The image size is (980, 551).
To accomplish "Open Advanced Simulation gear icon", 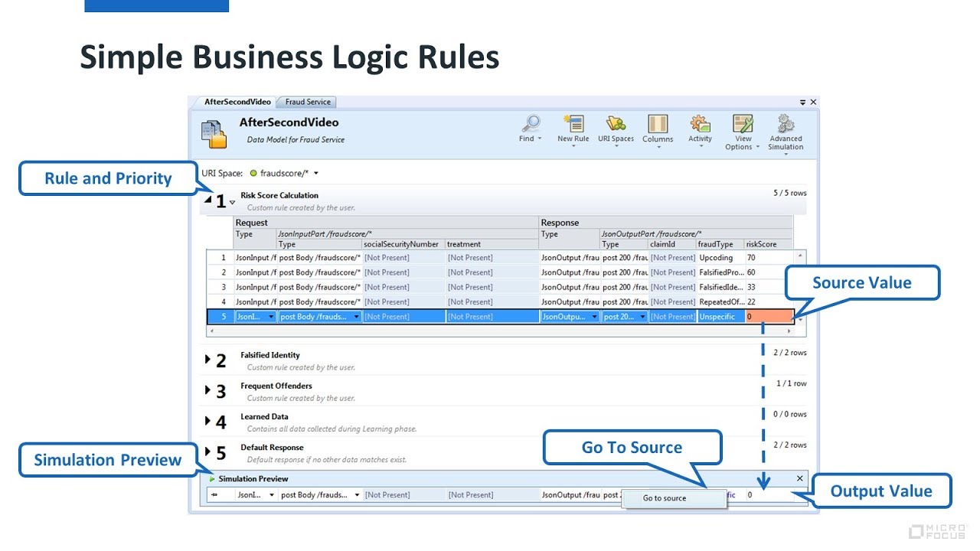I will click(786, 124).
